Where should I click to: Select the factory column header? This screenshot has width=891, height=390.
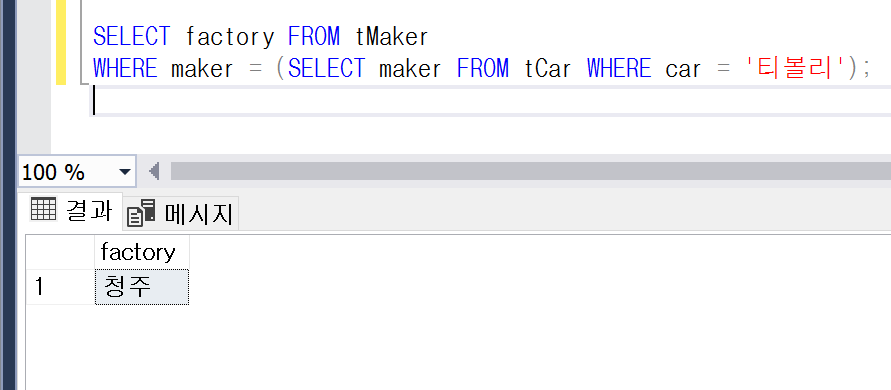[x=141, y=252]
